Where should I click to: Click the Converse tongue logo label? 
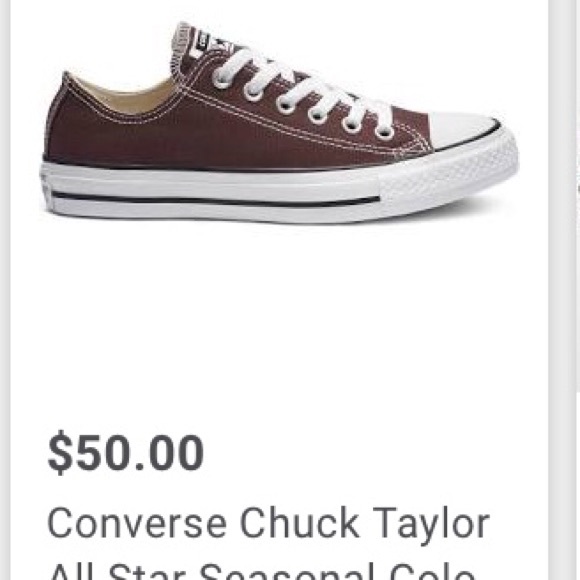(x=213, y=41)
